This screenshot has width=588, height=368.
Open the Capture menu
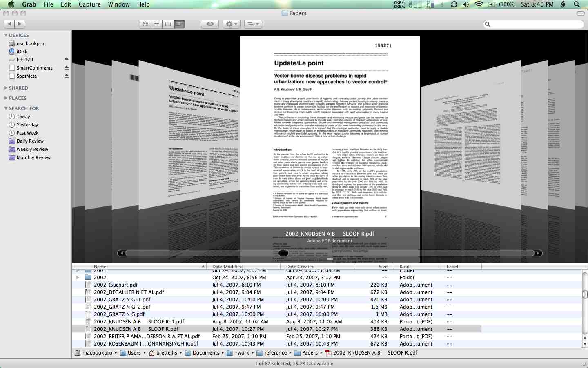click(x=89, y=4)
